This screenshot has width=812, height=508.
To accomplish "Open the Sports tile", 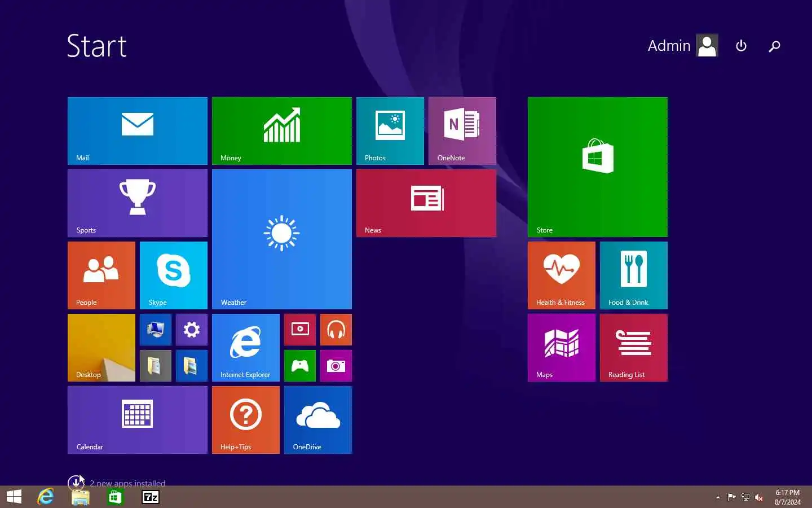I will 138,203.
